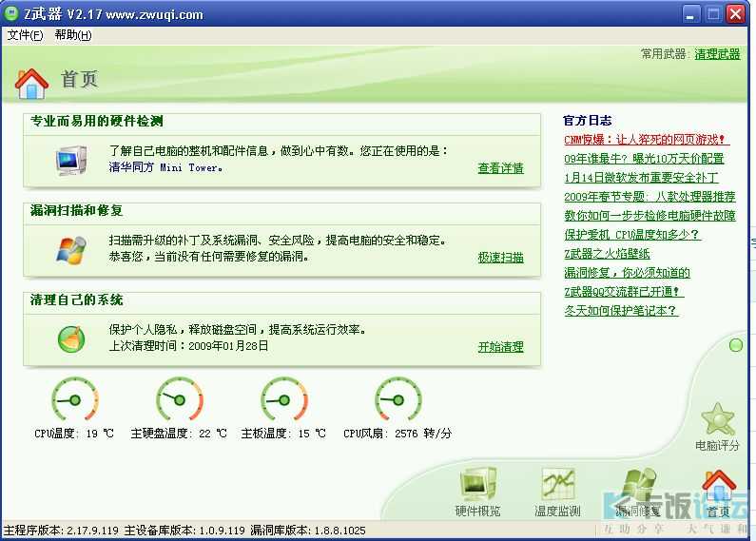Viewport: 756px width, 541px height.
Task: Click the Windows flag vulnerability scan icon
Action: click(x=71, y=250)
